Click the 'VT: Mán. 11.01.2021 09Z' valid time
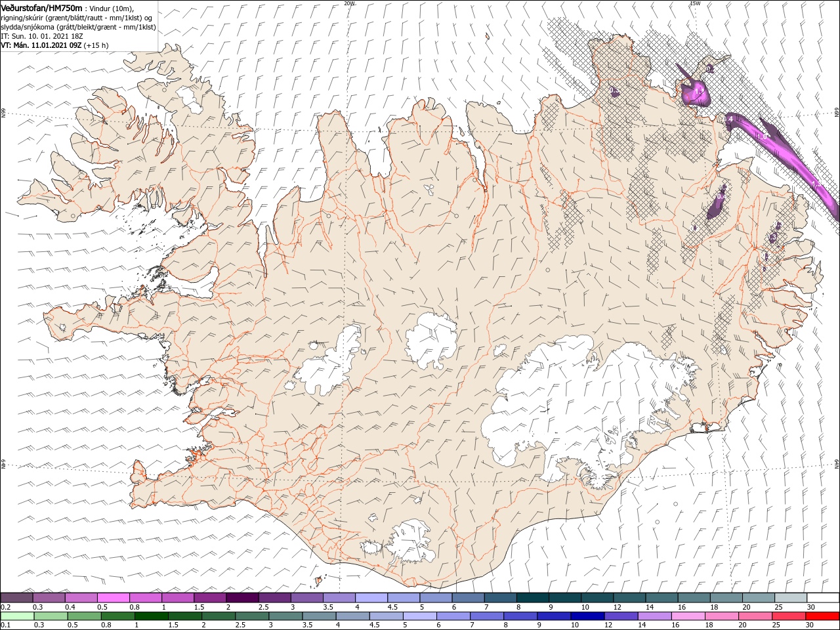Image resolution: width=840 pixels, height=630 pixels. coord(41,45)
